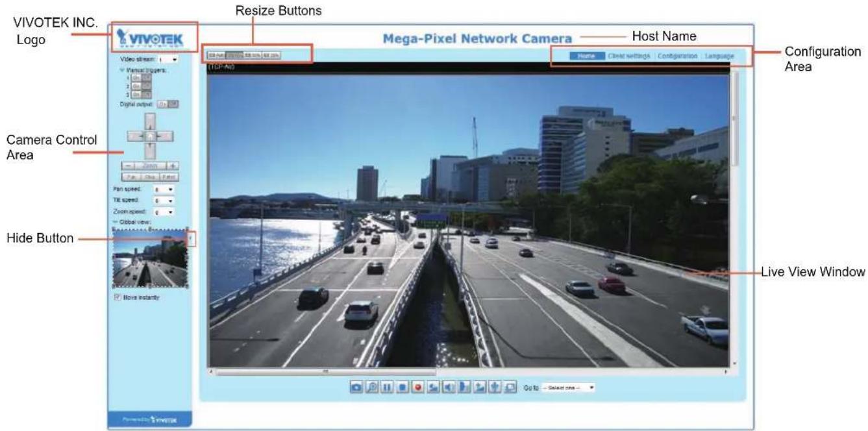Screen dimensions: 868x431
Task: Hide the control panel with hide button
Action: (x=191, y=240)
